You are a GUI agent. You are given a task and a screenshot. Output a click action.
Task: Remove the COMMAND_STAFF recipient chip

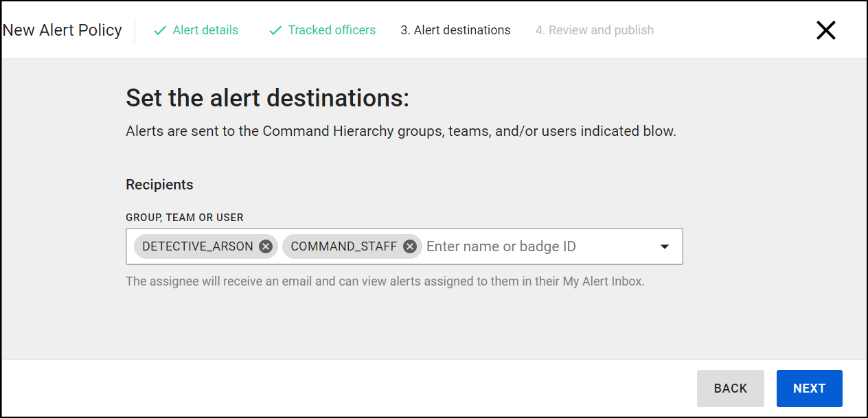[410, 246]
